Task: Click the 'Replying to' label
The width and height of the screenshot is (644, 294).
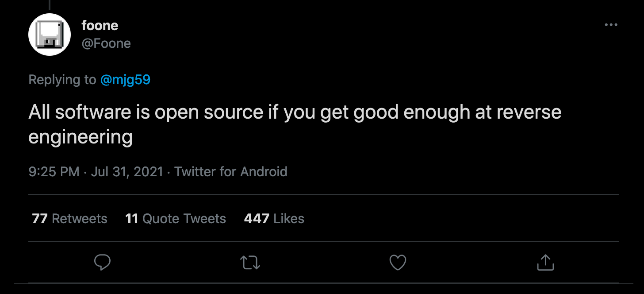Action: pyautogui.click(x=62, y=80)
